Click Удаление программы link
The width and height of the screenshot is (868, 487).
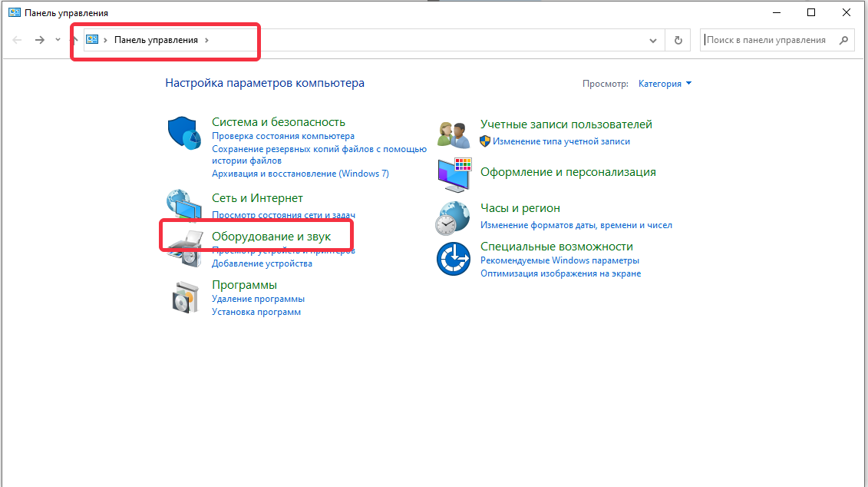tap(258, 299)
